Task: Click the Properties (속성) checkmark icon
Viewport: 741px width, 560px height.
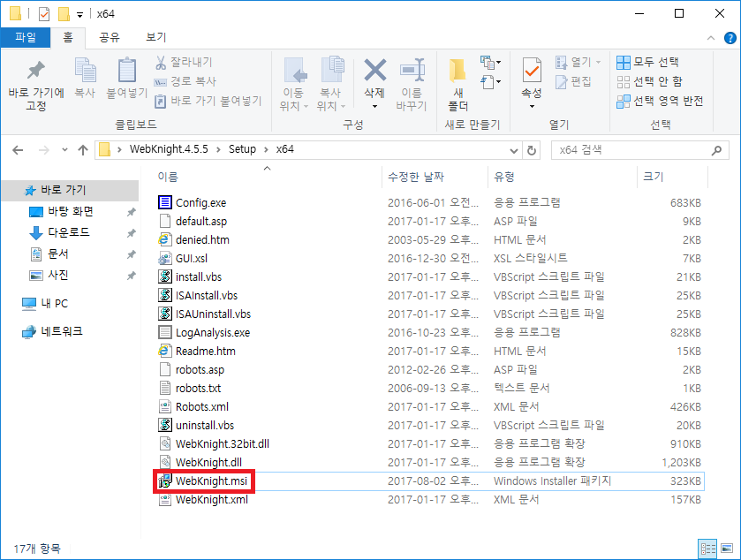Action: pyautogui.click(x=532, y=70)
